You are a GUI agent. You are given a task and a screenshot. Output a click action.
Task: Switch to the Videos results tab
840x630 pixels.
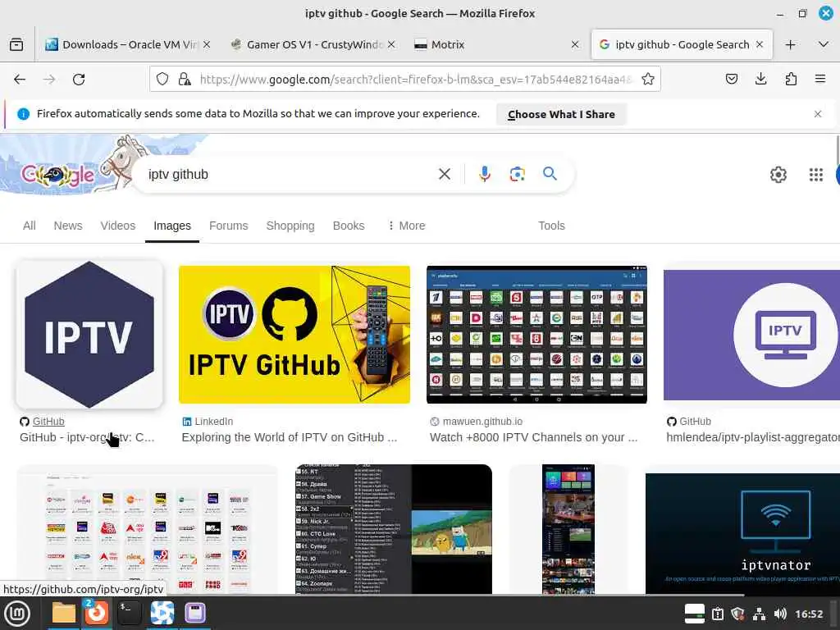pos(118,226)
